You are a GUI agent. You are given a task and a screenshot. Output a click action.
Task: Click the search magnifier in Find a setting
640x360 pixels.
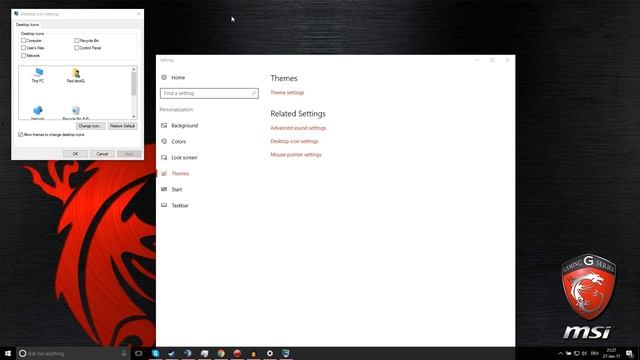coord(253,93)
